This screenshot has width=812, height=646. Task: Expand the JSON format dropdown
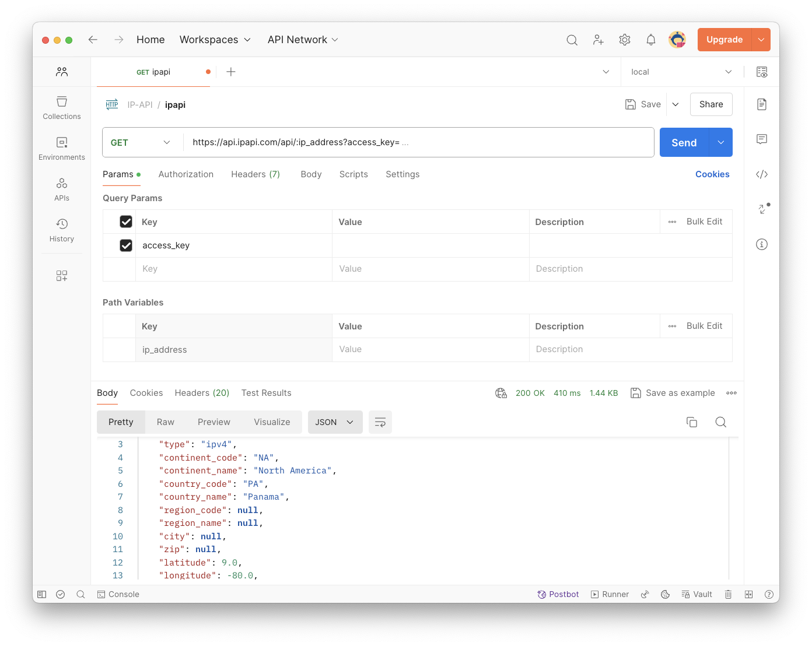335,422
